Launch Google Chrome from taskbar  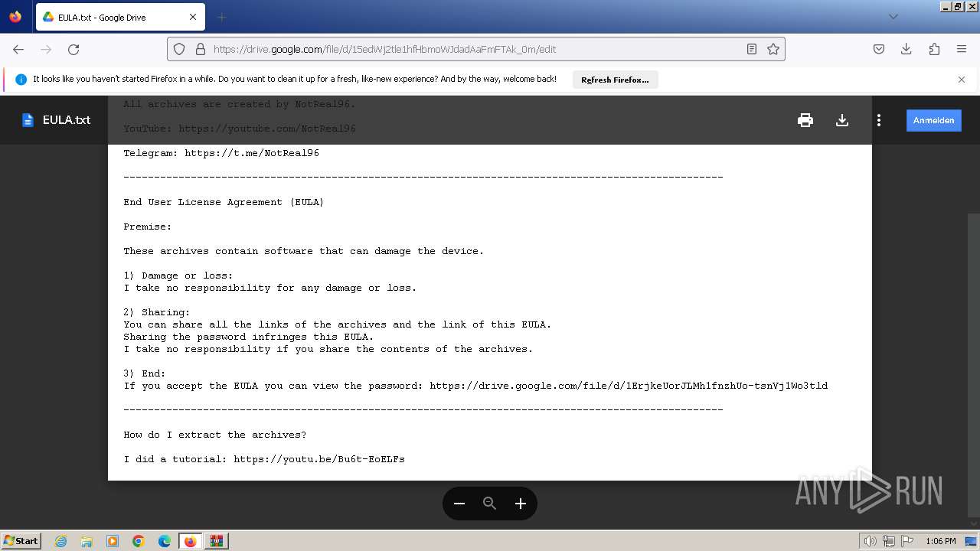(x=139, y=541)
